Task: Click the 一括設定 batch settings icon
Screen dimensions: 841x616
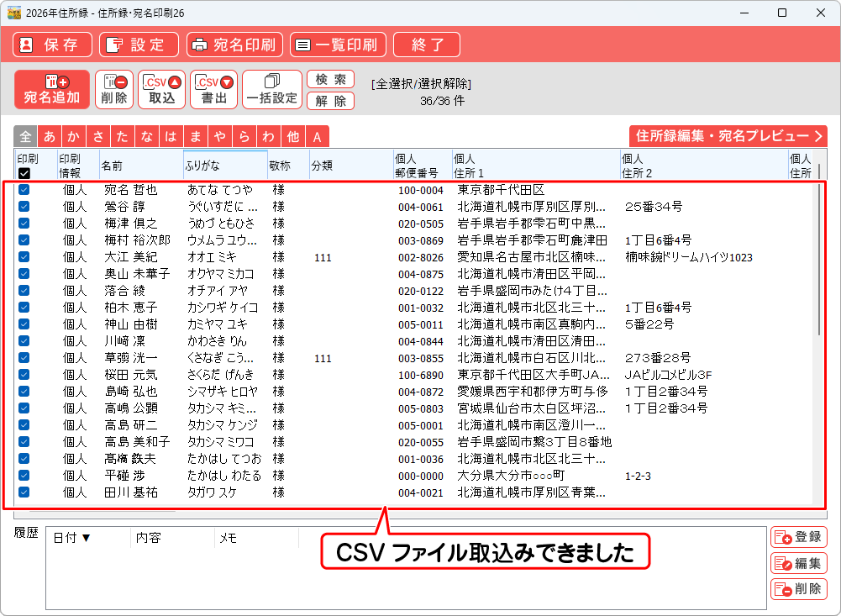Action: 271,89
